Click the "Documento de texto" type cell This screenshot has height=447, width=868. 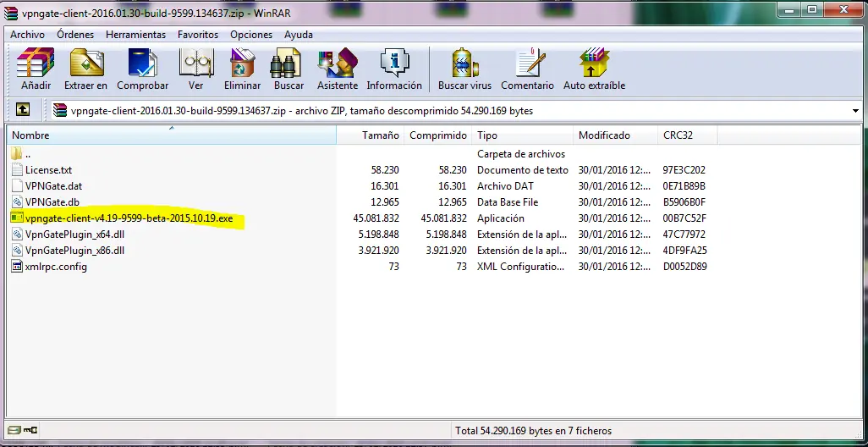pos(523,170)
